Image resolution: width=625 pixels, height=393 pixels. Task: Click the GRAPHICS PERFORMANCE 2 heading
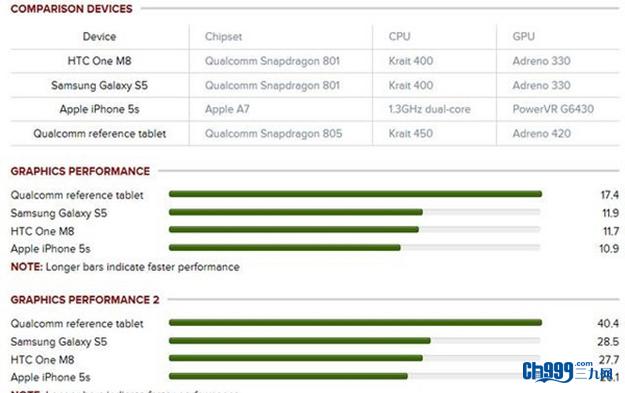coord(85,300)
